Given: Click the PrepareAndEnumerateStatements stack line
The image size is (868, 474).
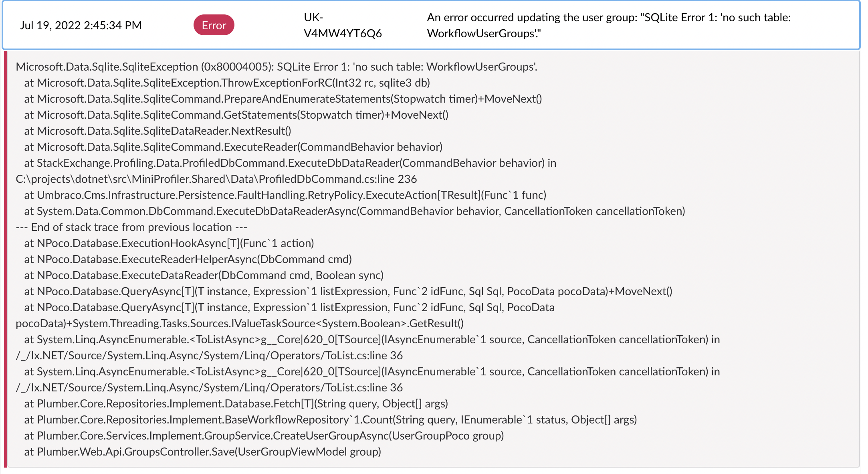Looking at the screenshot, I should point(283,99).
